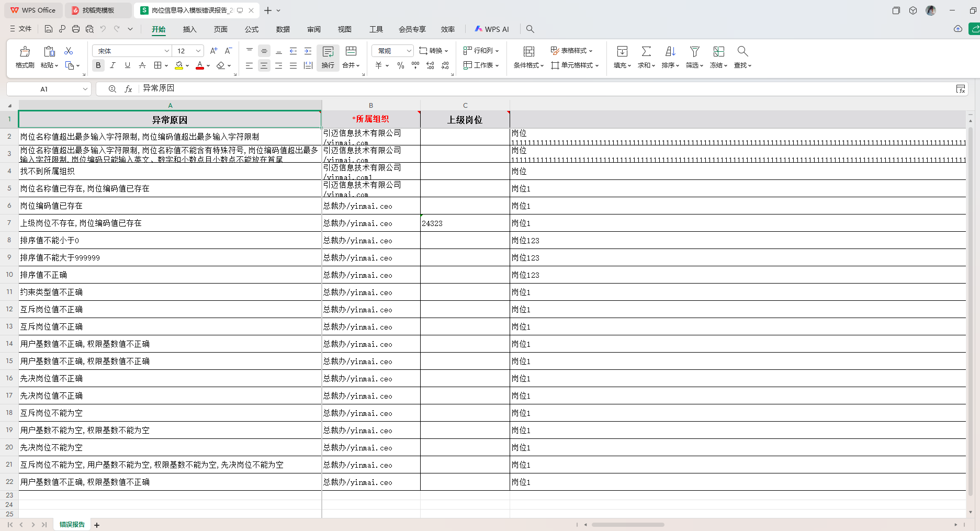
Task: Select the 错误报告 sheet tab
Action: (x=72, y=524)
